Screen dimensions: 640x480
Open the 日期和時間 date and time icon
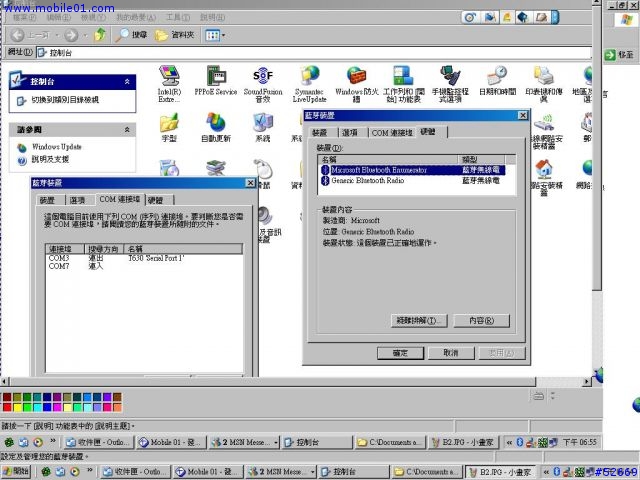(x=497, y=80)
